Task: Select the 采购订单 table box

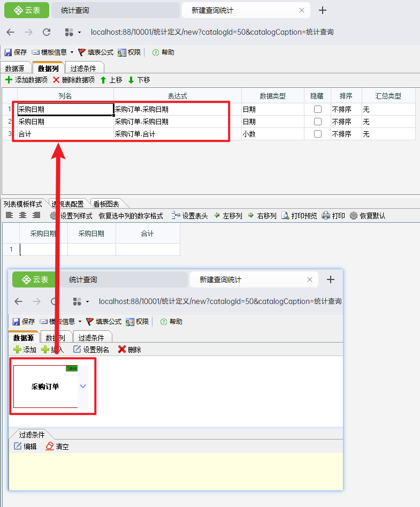Action: tap(45, 387)
